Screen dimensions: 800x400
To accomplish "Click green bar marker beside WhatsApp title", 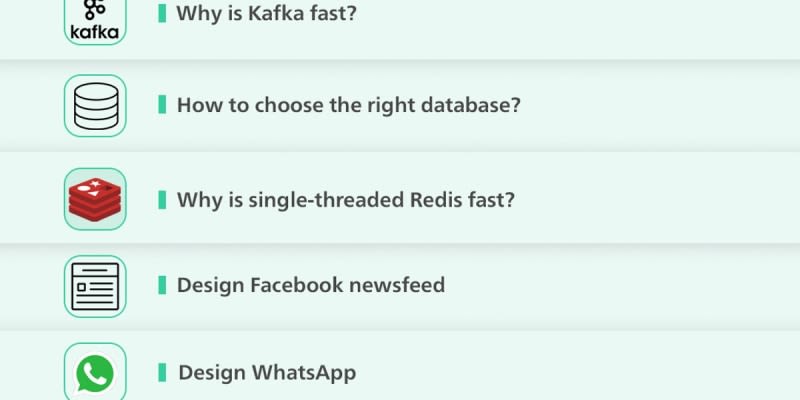I will pos(162,373).
